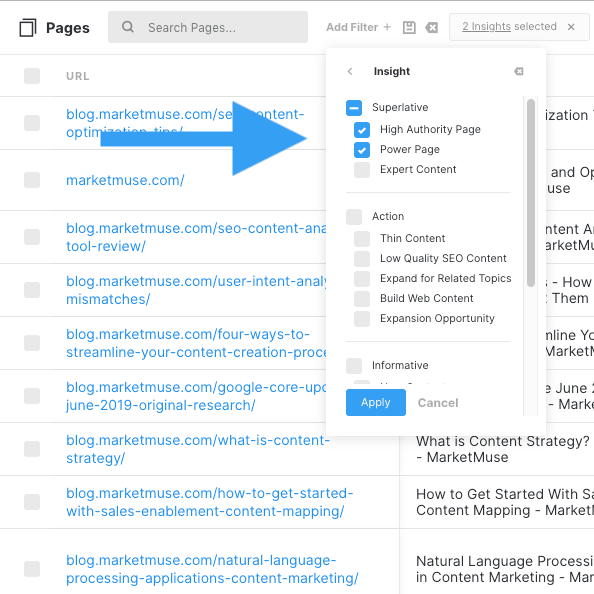Select the content-optimization-tips row checkbox

[32, 123]
